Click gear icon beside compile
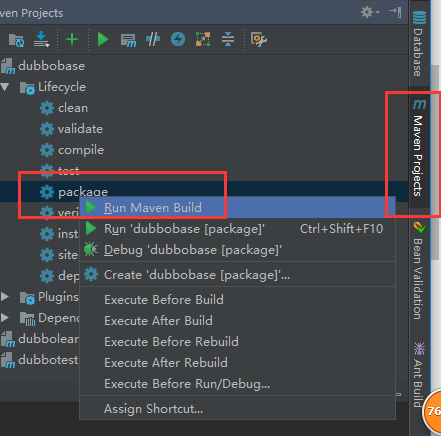The image size is (441, 436). coord(47,150)
